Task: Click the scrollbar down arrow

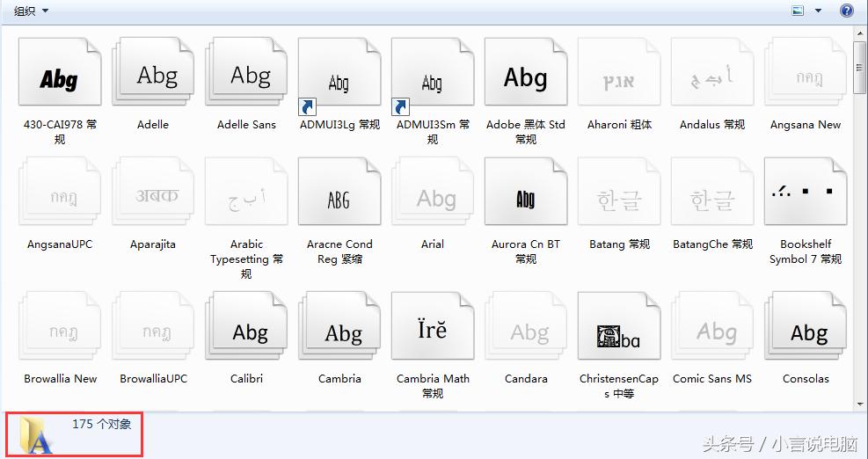Action: pos(859,403)
